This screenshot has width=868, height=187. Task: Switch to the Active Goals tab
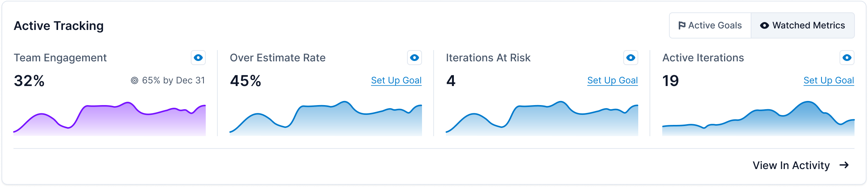point(710,25)
